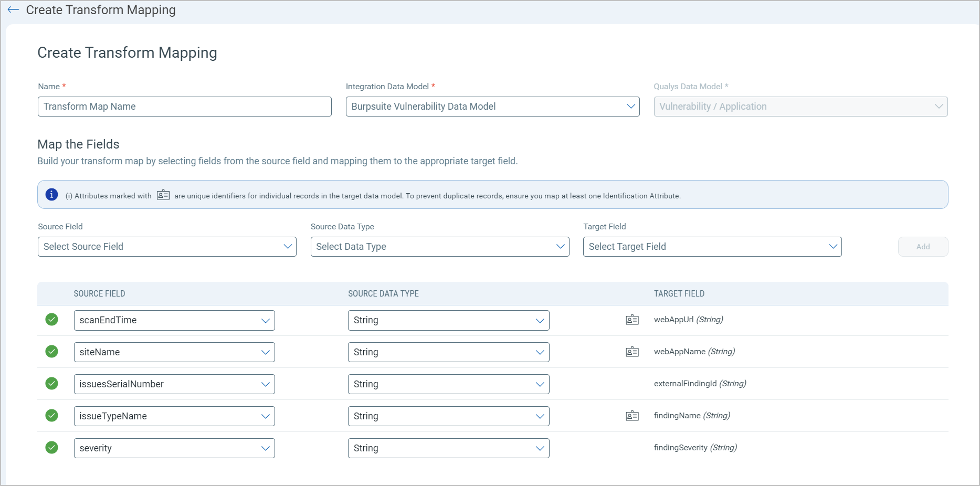Click the Transform Map Name input field
980x486 pixels.
tap(184, 107)
